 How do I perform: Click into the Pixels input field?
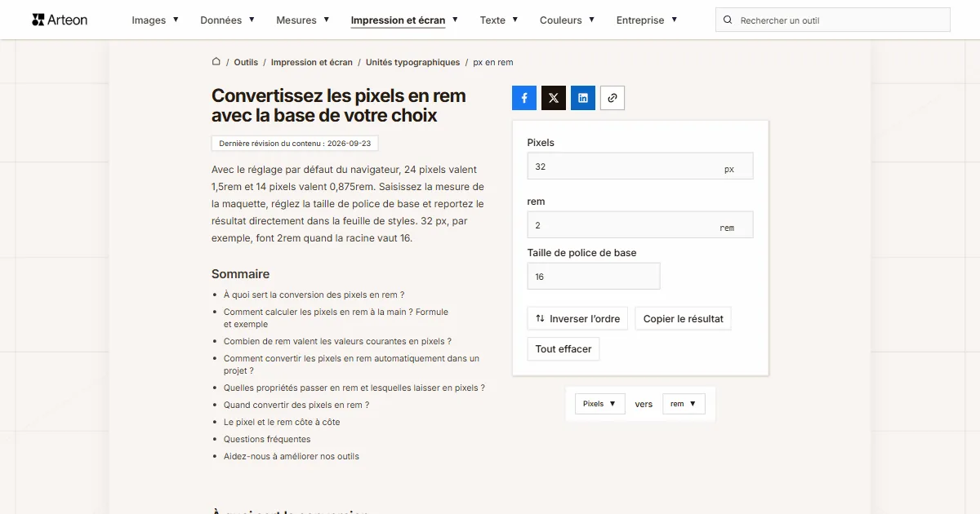[x=640, y=166]
